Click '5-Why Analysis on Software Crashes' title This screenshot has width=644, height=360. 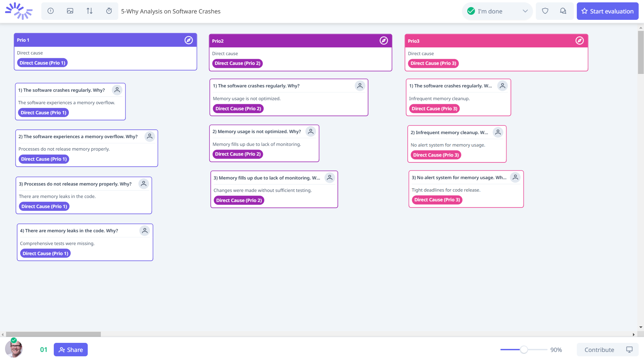pyautogui.click(x=171, y=11)
